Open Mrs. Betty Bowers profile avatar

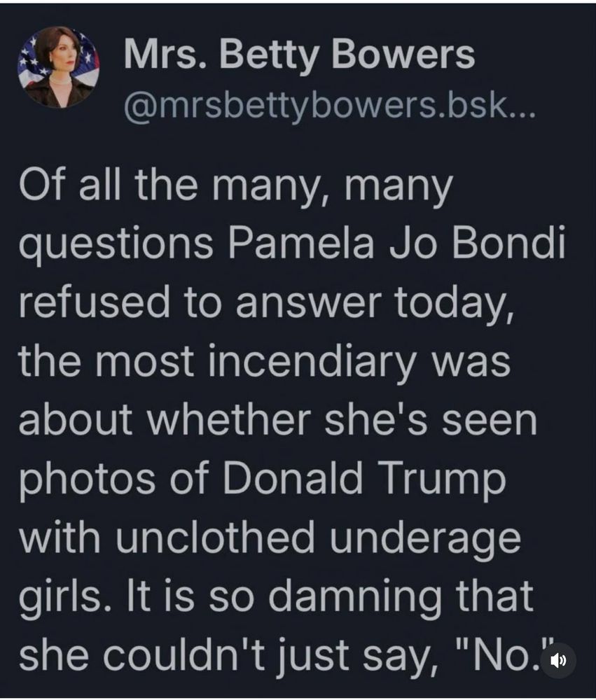point(59,67)
